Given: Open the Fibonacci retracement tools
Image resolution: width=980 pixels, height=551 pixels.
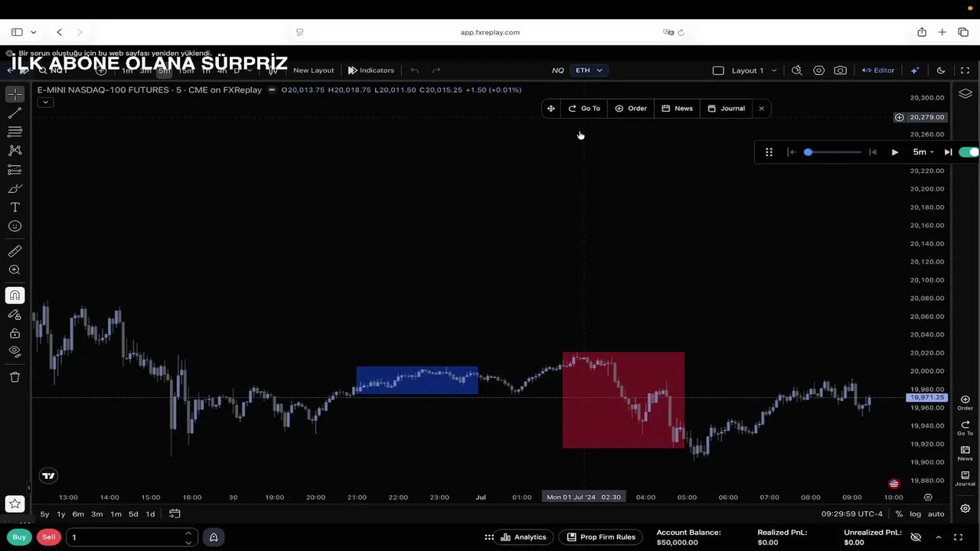Looking at the screenshot, I should pos(15,132).
